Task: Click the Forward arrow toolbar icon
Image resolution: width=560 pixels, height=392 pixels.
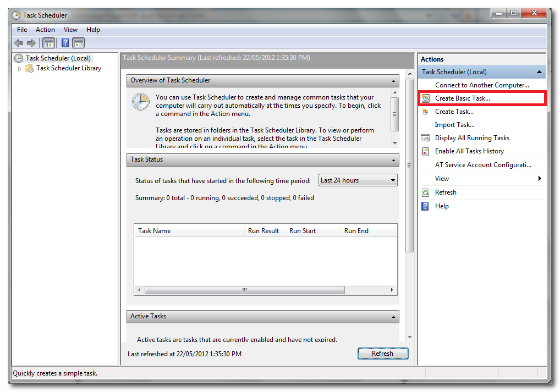Action: coord(31,43)
